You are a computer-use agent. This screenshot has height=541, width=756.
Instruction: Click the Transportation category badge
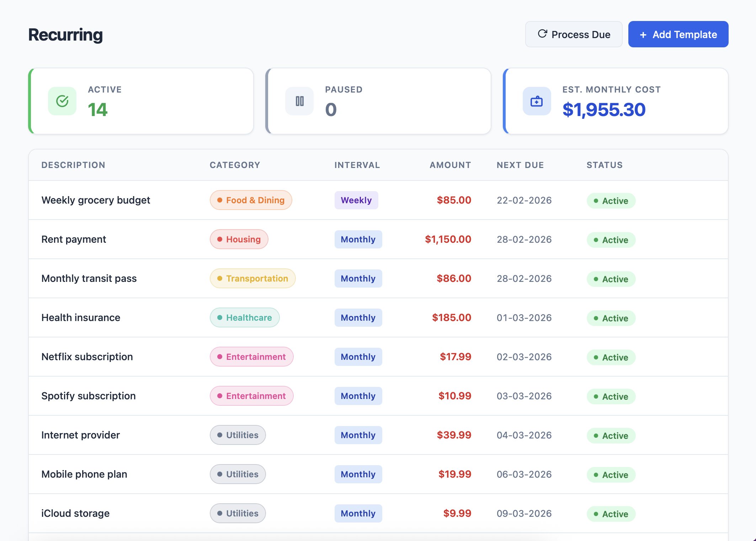click(252, 278)
